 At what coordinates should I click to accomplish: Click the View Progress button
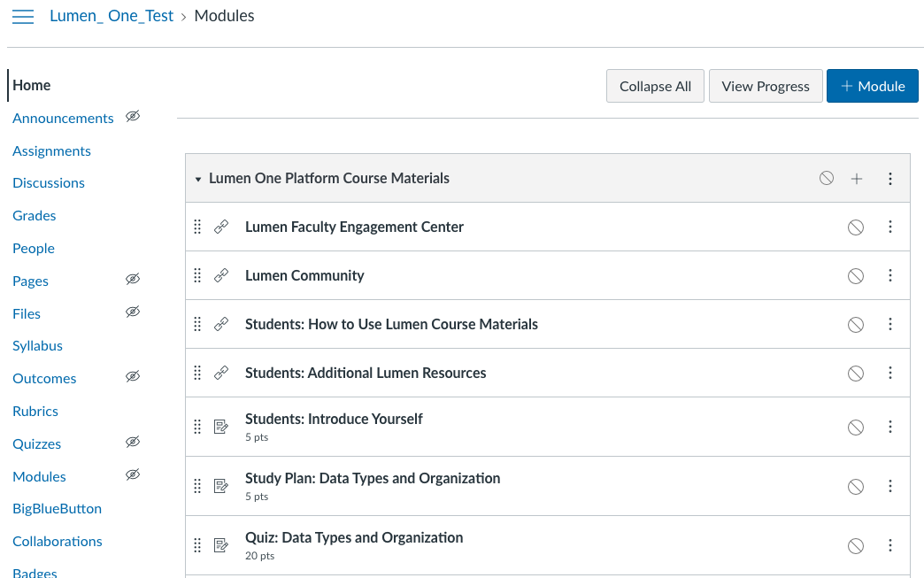point(765,86)
